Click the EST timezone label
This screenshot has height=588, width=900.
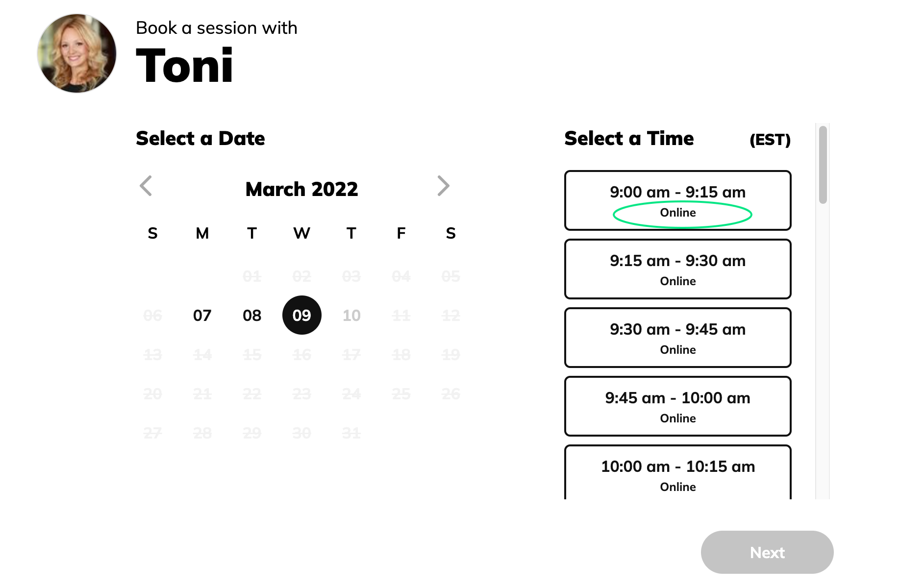tap(770, 140)
